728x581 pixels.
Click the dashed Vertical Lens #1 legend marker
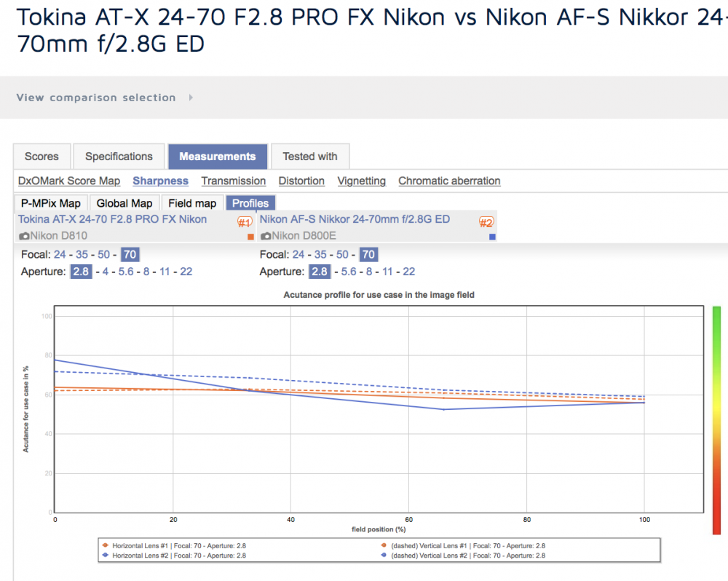click(x=384, y=545)
